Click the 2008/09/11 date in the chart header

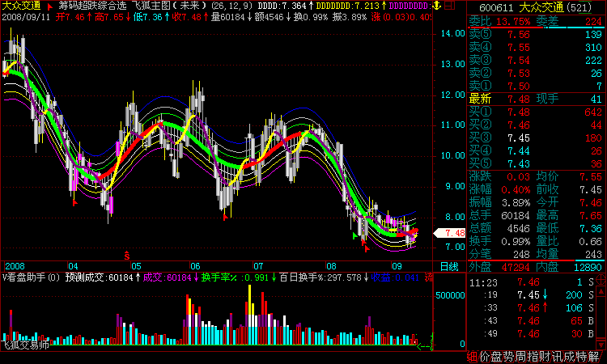26,17
